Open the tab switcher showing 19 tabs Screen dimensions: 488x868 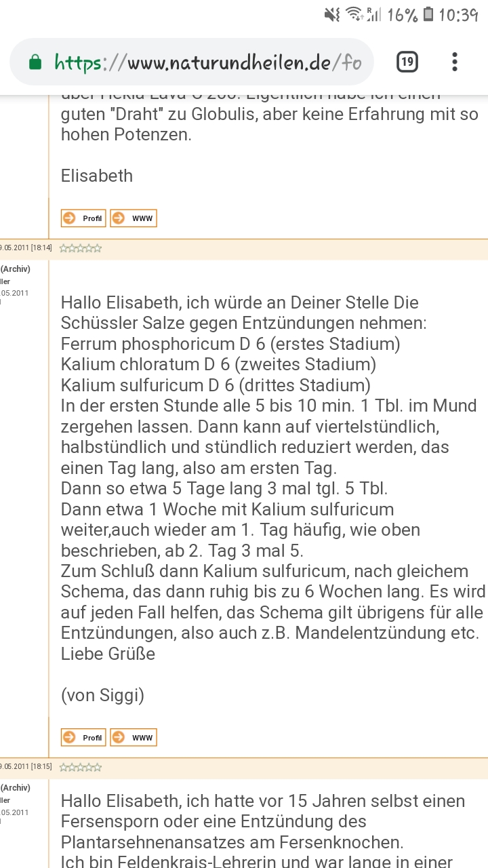(x=407, y=62)
